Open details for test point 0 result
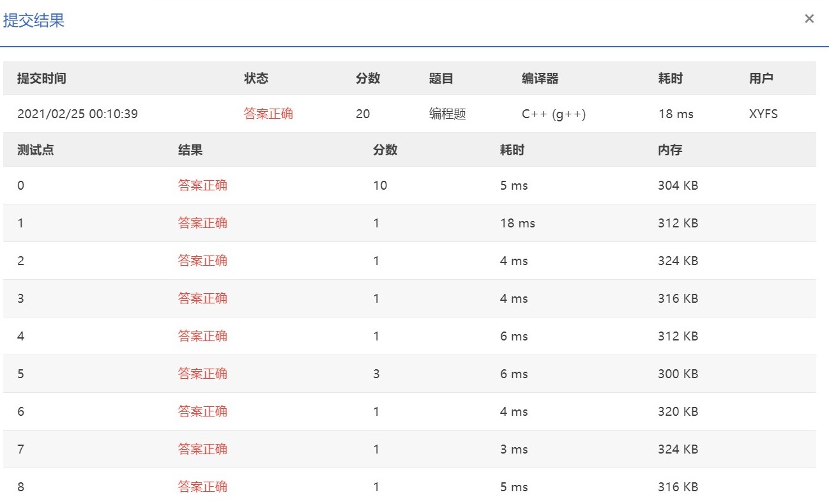The image size is (829, 504). pyautogui.click(x=203, y=185)
